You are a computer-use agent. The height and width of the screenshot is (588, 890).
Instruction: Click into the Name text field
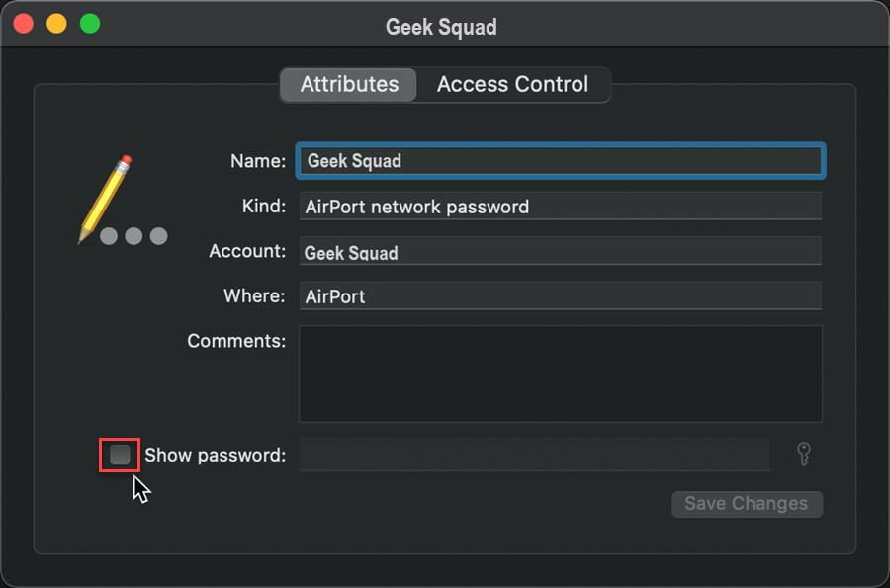[x=561, y=161]
